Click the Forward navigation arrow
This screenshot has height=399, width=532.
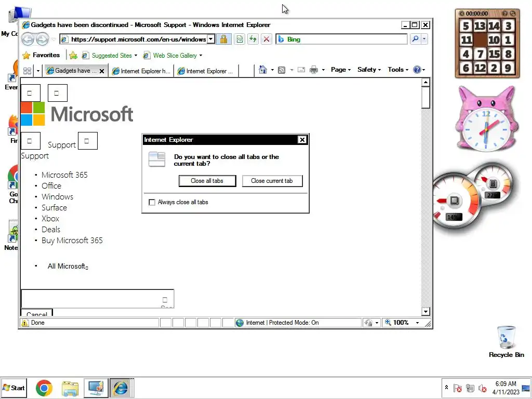coord(43,39)
